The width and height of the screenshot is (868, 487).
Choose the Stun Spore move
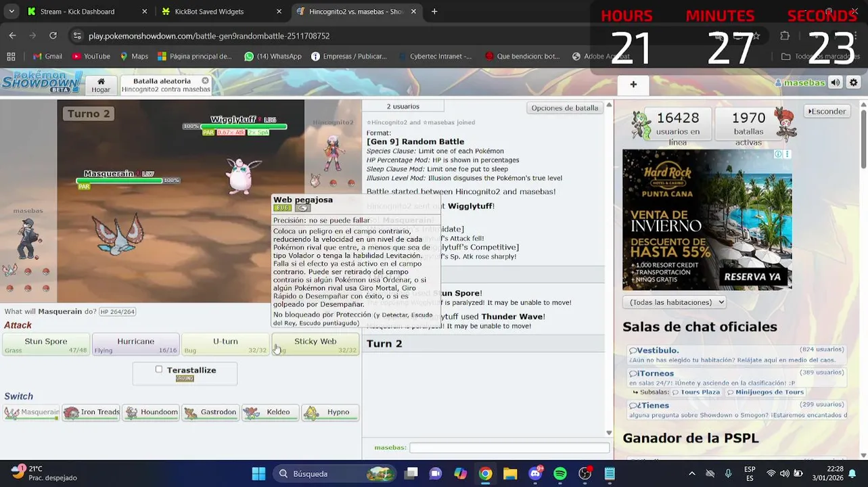point(46,344)
